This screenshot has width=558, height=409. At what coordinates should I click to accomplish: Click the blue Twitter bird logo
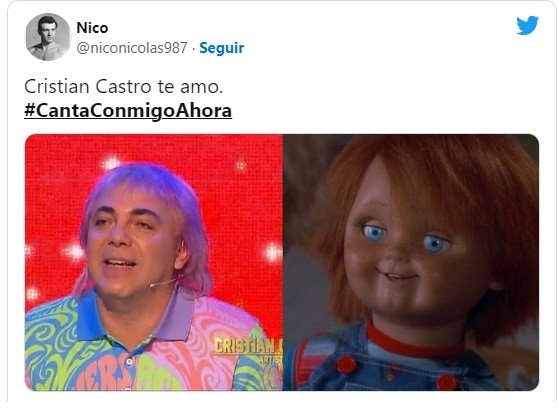(x=527, y=25)
